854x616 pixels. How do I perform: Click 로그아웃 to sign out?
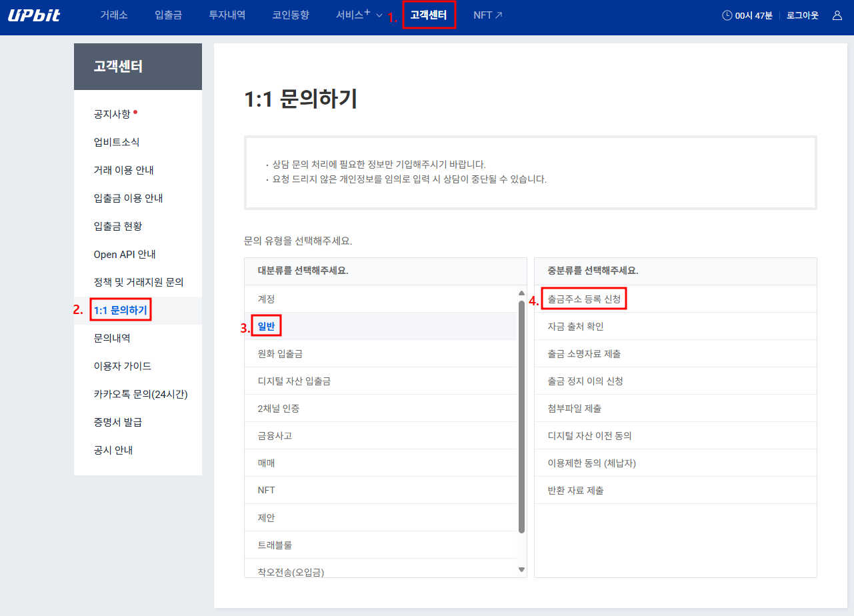click(801, 15)
